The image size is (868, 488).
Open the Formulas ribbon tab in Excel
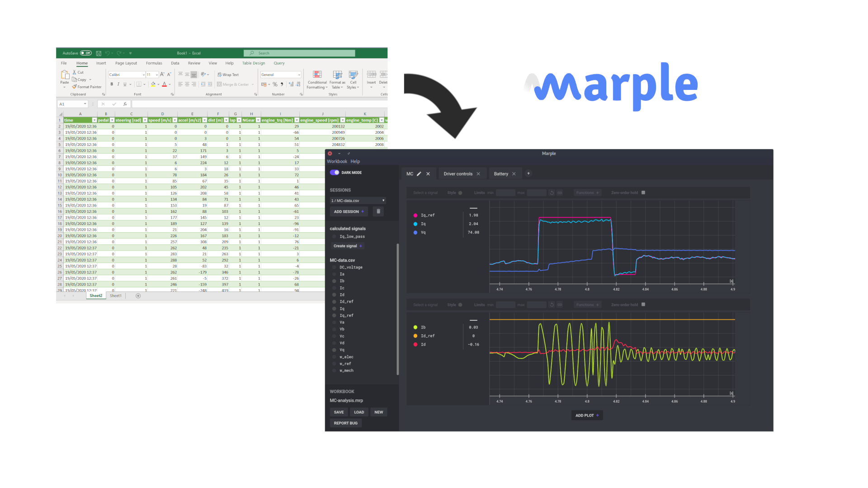pos(154,63)
